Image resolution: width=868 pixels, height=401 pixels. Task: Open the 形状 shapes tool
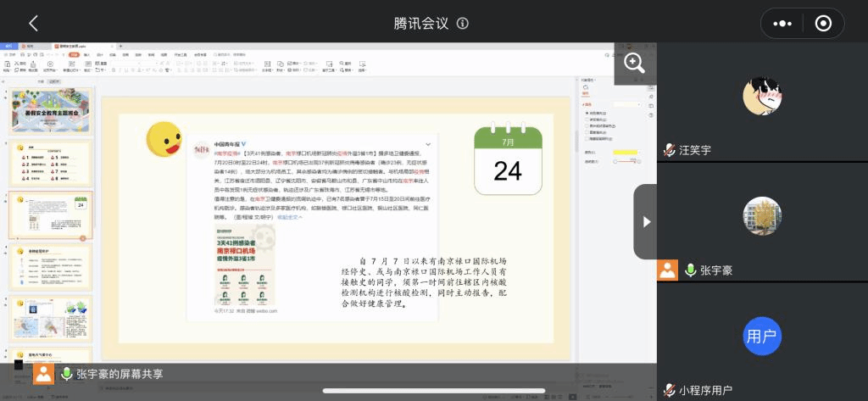280,64
